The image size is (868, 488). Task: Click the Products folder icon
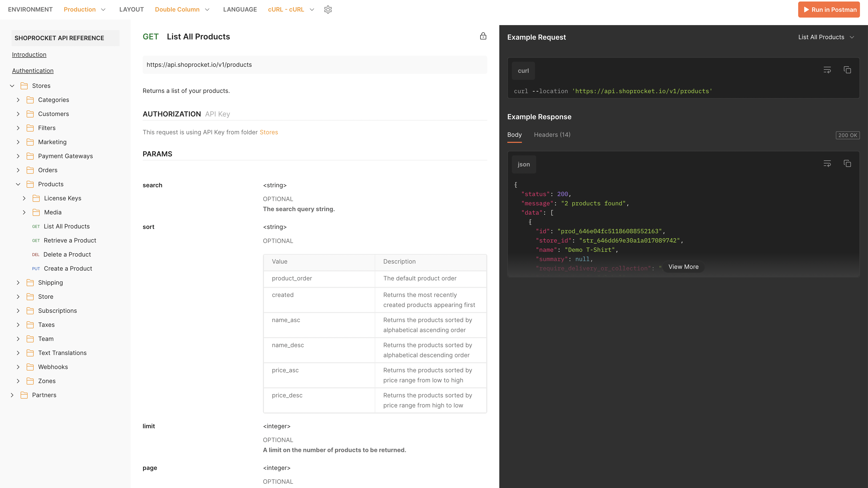click(30, 184)
